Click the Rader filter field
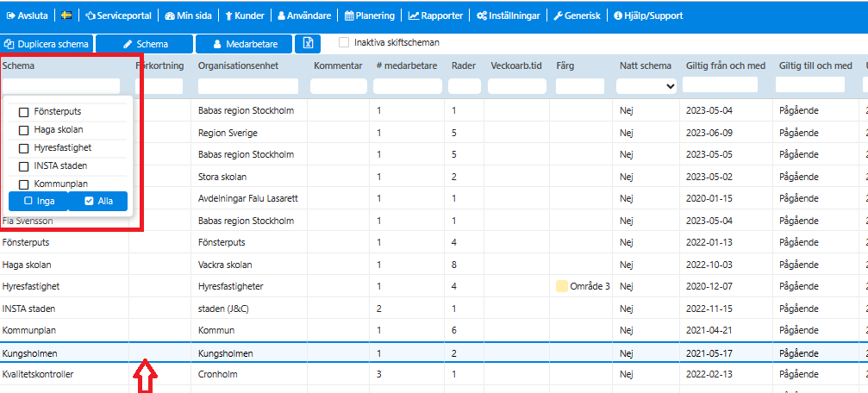The image size is (868, 393). pos(465,86)
